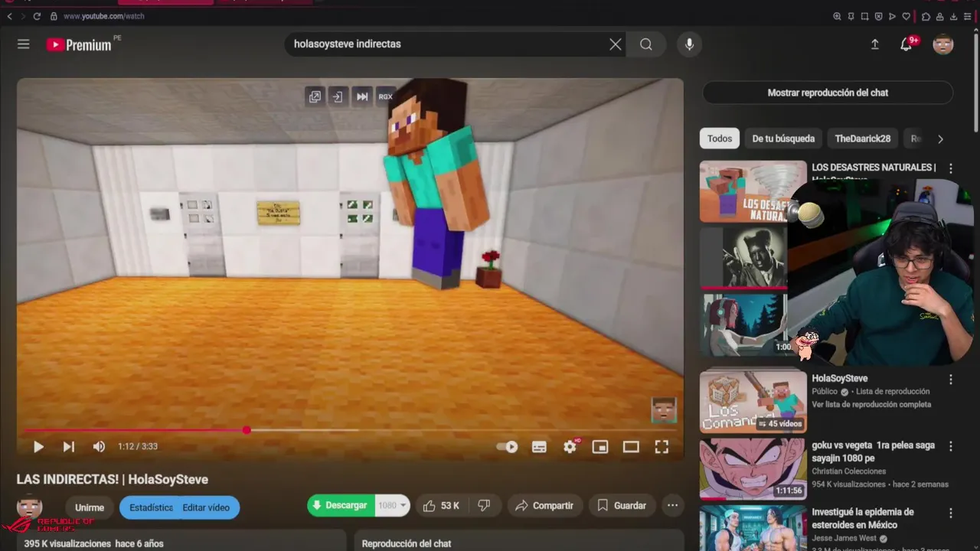The image size is (980, 551).
Task: Click the RGX overlay button atop video
Action: 385,96
